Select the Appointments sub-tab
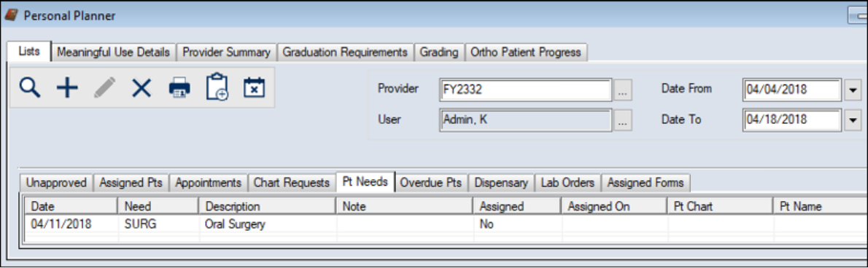Image resolution: width=868 pixels, height=268 pixels. pos(208,183)
